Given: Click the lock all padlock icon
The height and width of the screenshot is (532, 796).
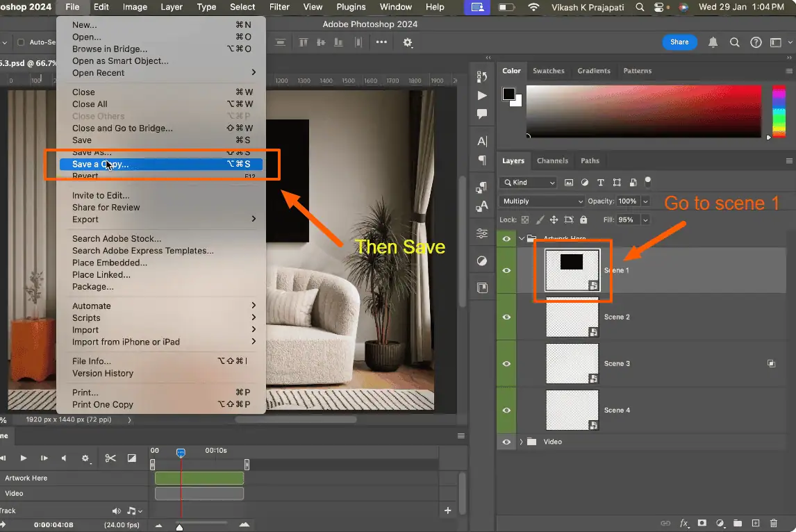Looking at the screenshot, I should [x=583, y=220].
